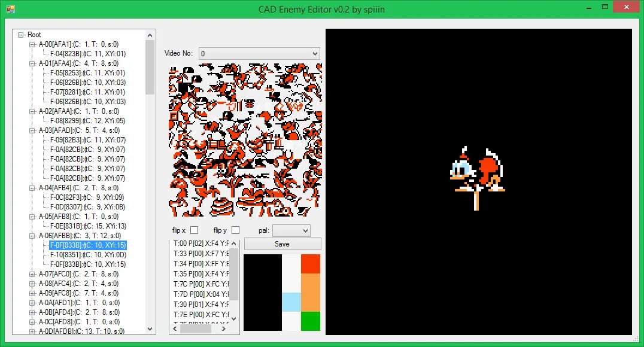Select animation A-01[AFA4] label

pos(78,63)
